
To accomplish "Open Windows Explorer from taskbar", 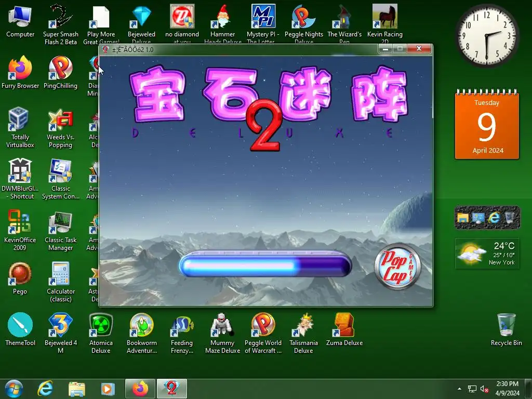I will point(77,389).
